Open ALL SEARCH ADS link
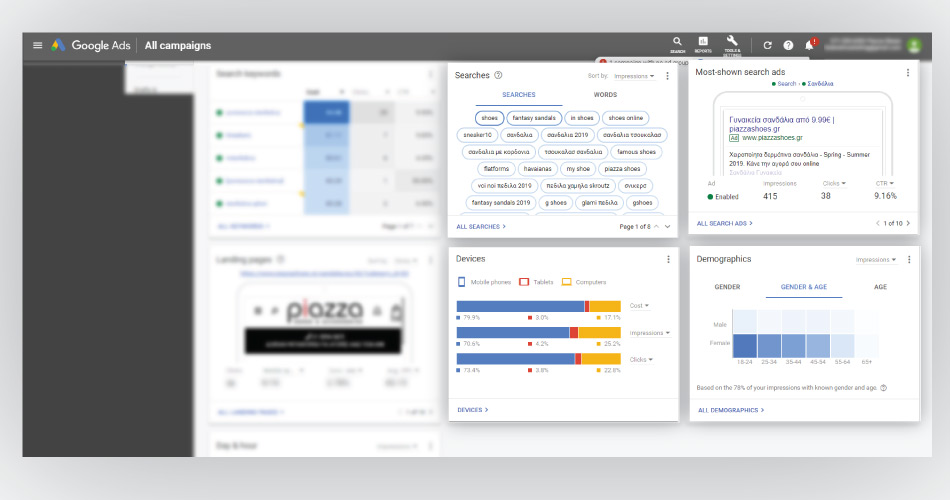The height and width of the screenshot is (500, 950). pyautogui.click(x=725, y=224)
